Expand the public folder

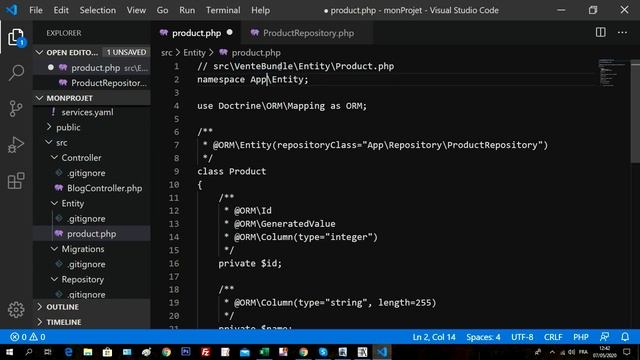coord(92,127)
